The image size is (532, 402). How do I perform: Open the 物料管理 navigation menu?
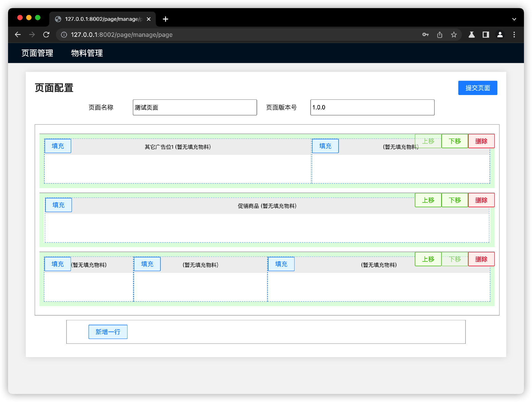87,53
